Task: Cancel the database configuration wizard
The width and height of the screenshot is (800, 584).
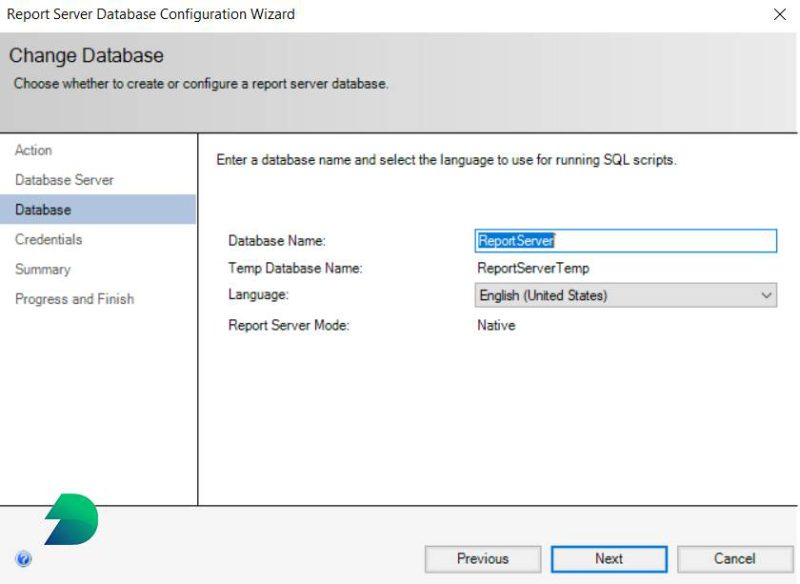Action: point(736,559)
